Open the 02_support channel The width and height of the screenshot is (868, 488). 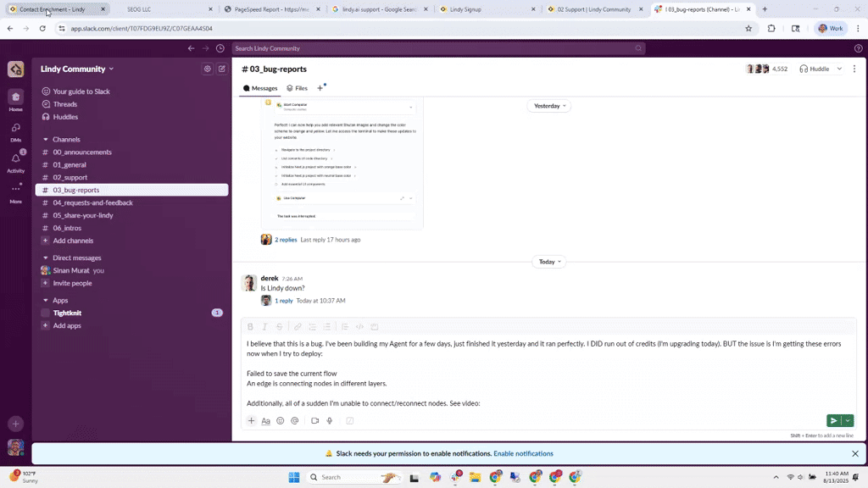click(70, 178)
